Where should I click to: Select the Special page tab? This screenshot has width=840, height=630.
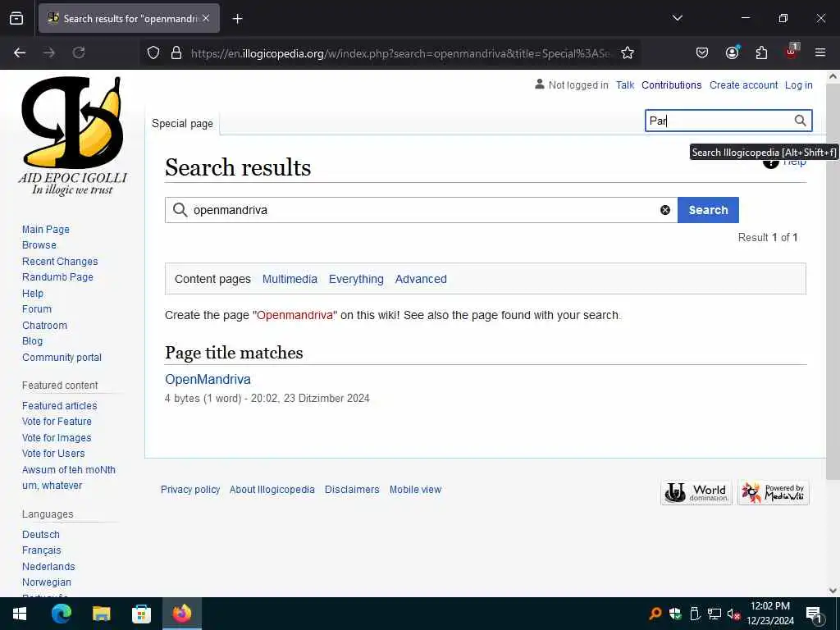coord(182,124)
